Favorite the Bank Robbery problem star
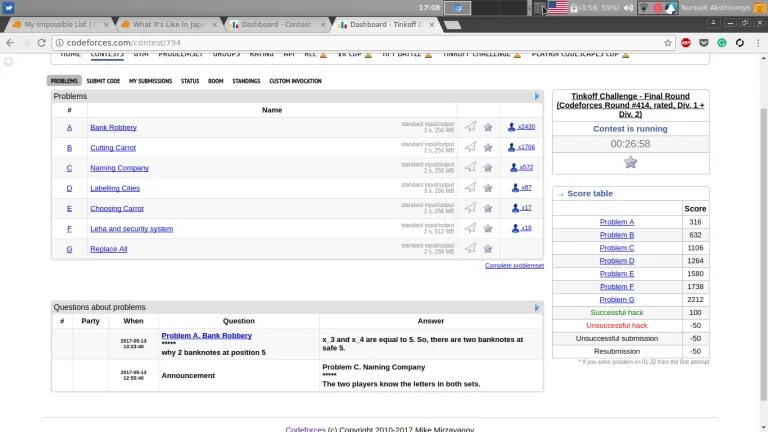This screenshot has width=768, height=432. 488,127
